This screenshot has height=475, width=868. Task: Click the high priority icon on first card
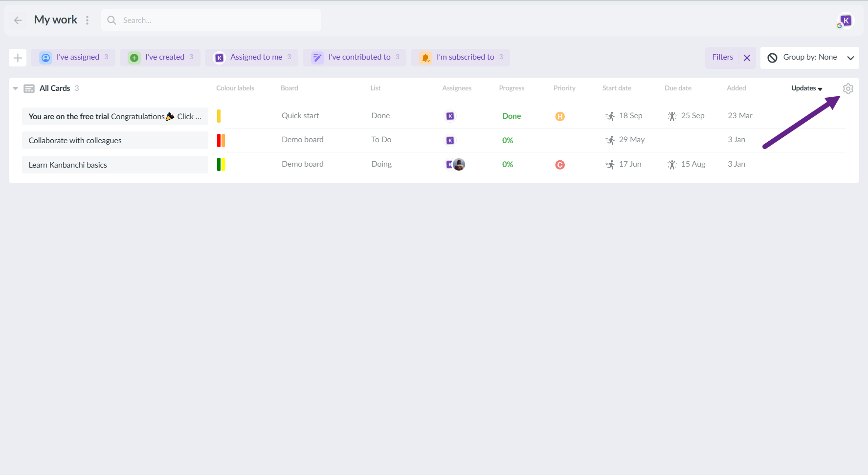pos(560,116)
